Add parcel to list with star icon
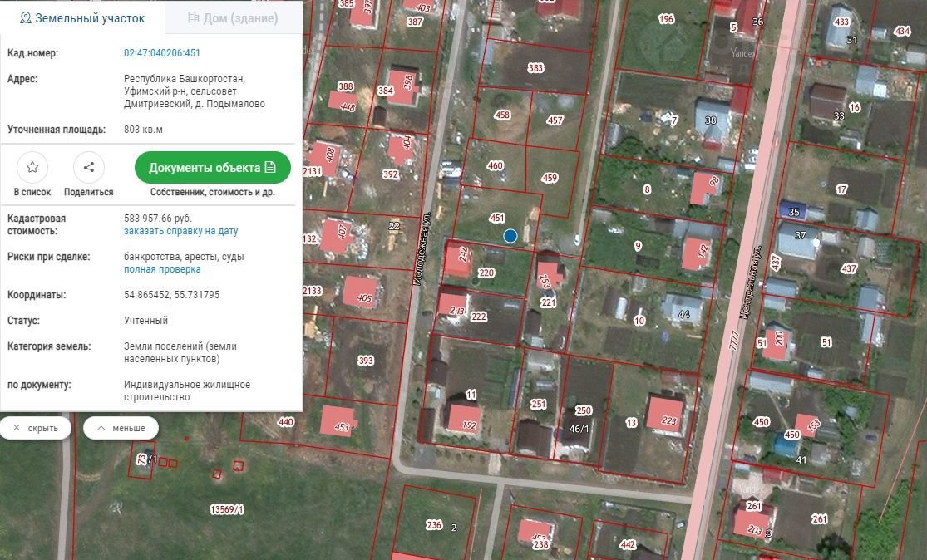Viewport: 927px width, 560px height. (32, 167)
